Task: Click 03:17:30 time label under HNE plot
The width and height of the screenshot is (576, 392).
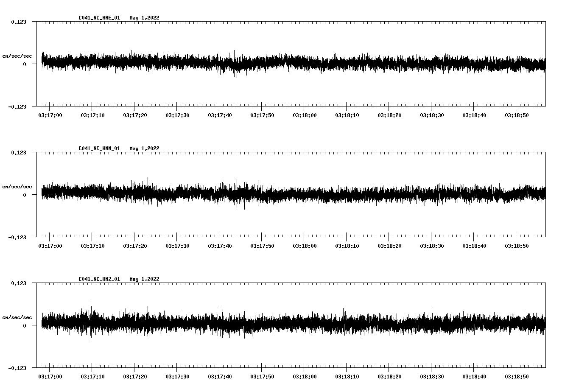Action: tap(177, 115)
